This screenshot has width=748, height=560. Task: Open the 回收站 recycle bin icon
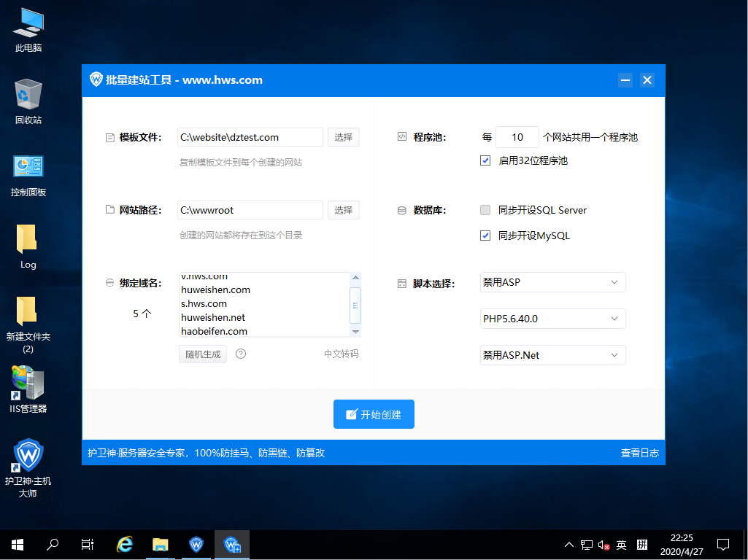coord(28,98)
